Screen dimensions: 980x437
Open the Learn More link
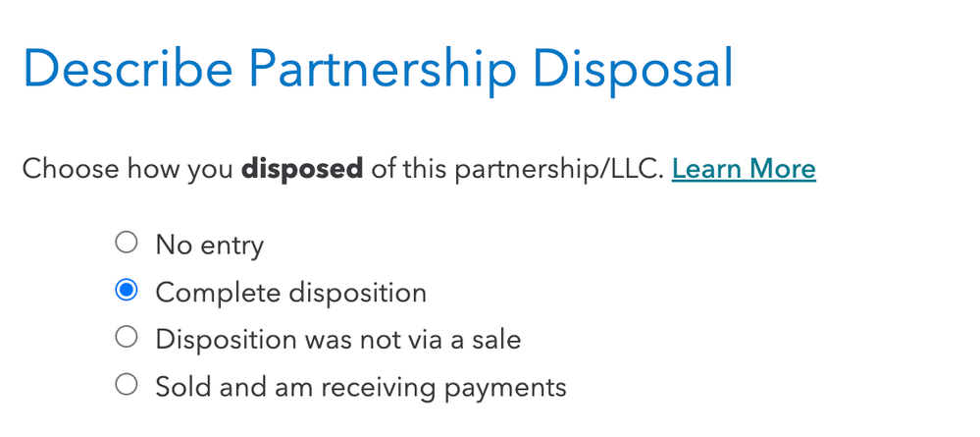pos(744,169)
